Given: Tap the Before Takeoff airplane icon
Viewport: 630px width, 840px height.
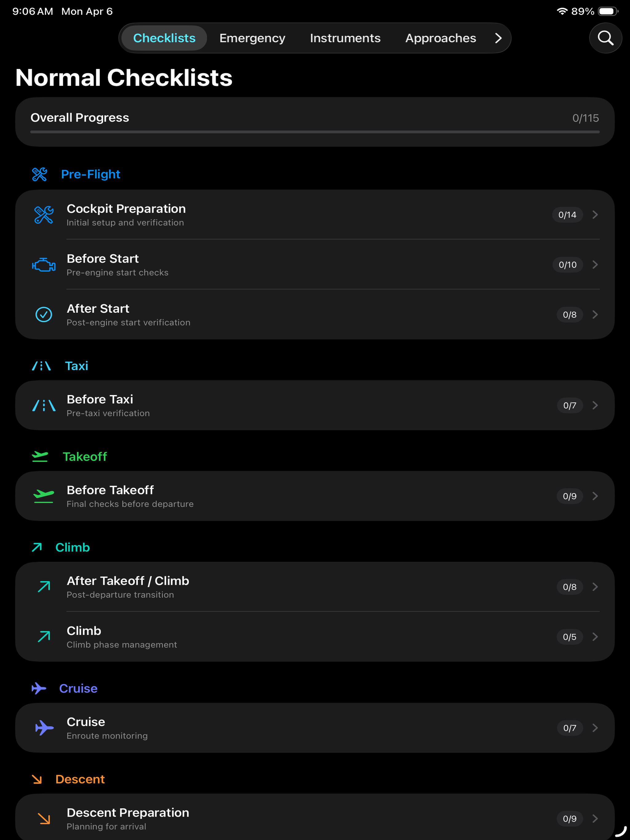Looking at the screenshot, I should coord(44,496).
